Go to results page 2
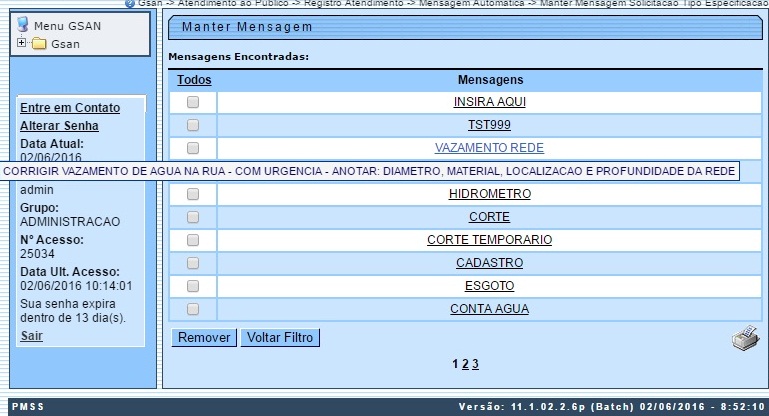The height and width of the screenshot is (416, 769). tap(464, 365)
